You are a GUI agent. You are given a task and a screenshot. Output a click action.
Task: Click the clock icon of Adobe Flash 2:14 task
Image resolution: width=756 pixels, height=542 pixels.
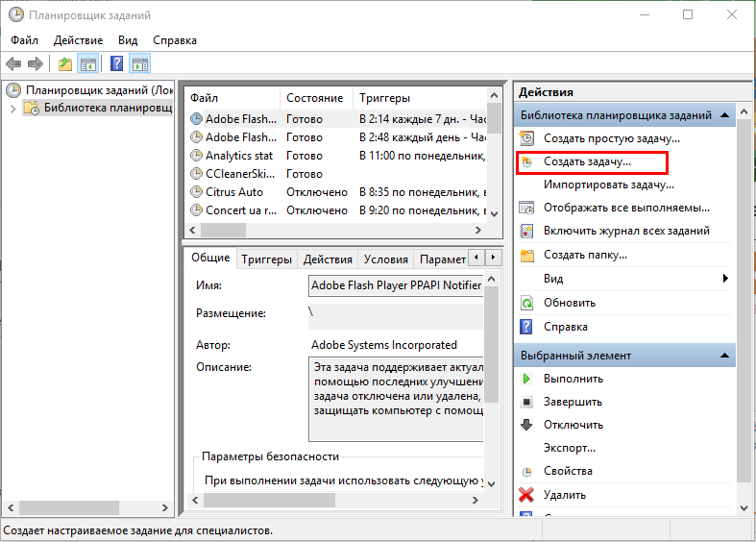[x=196, y=118]
